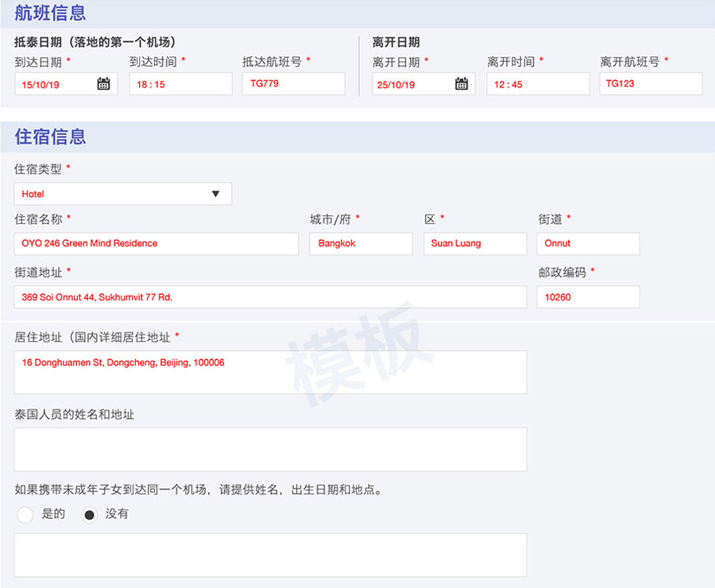This screenshot has width=715, height=588.
Task: Click the arrival time field 18:15
Action: (x=180, y=84)
